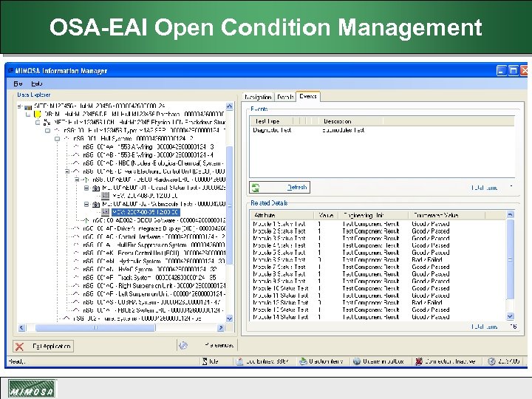Click the segment icon beside NBC System

click(76, 163)
